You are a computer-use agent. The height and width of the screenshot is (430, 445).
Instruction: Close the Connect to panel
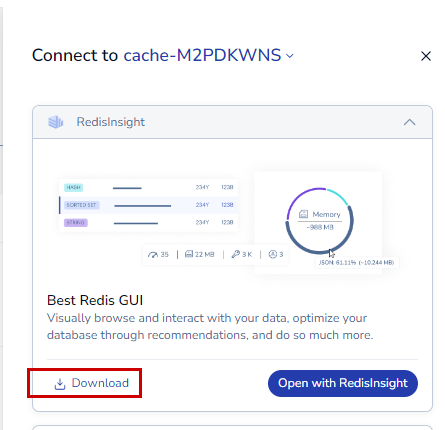[x=426, y=56]
